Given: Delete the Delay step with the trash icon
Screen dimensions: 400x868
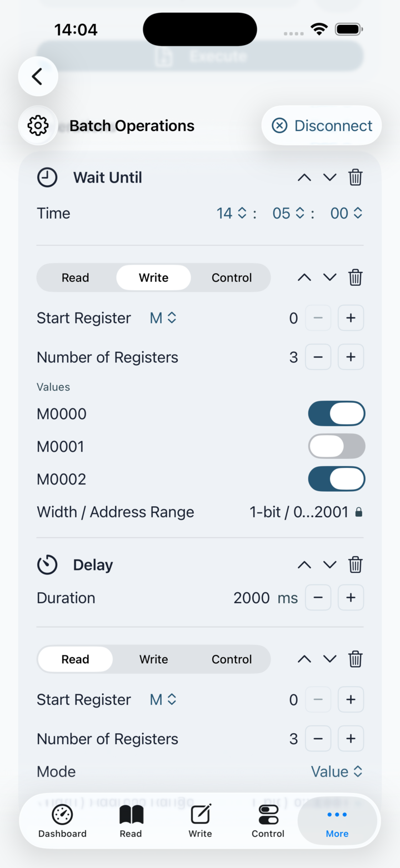Looking at the screenshot, I should 356,565.
